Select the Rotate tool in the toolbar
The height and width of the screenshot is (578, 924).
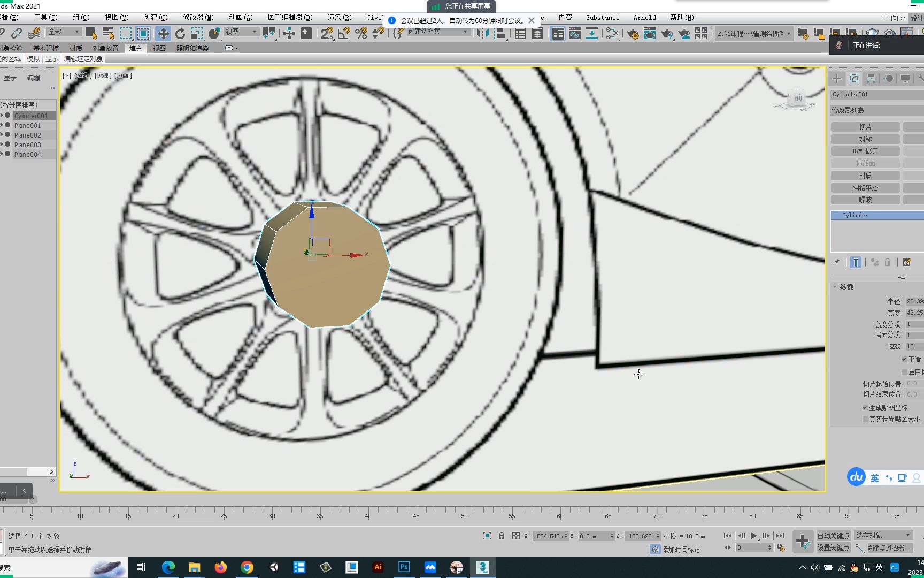(180, 33)
